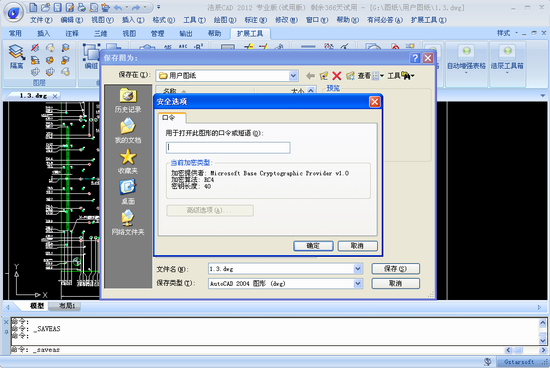Click the help question mark in save dialog
Screen dimensions: 550x368
[415, 58]
